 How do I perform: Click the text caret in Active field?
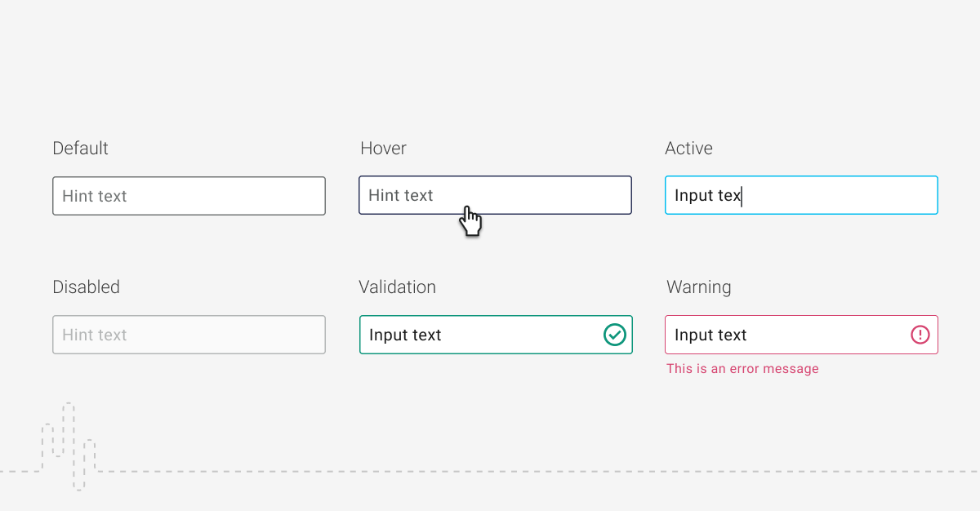(x=742, y=196)
